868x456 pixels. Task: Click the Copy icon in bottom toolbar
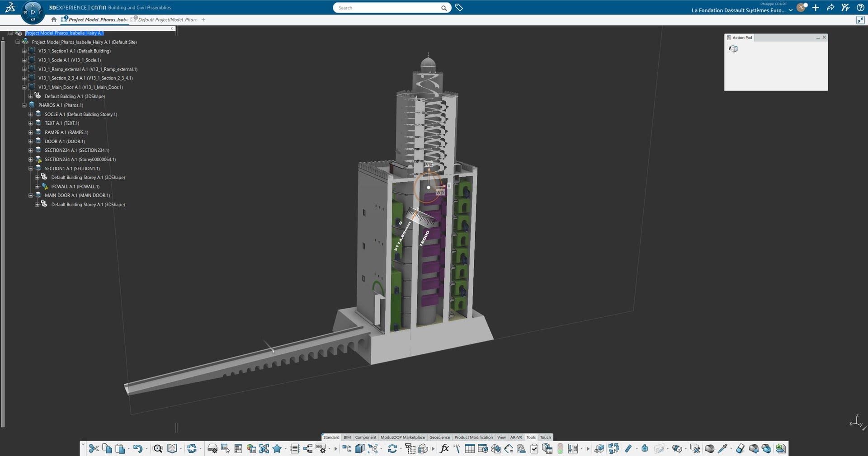[107, 448]
